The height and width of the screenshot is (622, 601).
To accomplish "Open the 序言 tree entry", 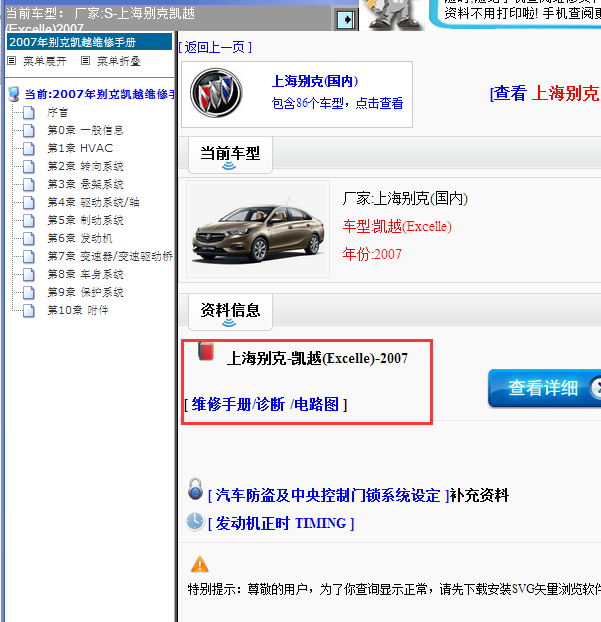I will (x=58, y=113).
